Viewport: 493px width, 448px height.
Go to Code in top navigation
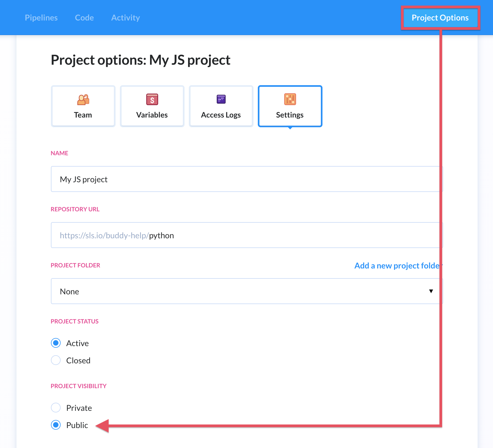(84, 18)
